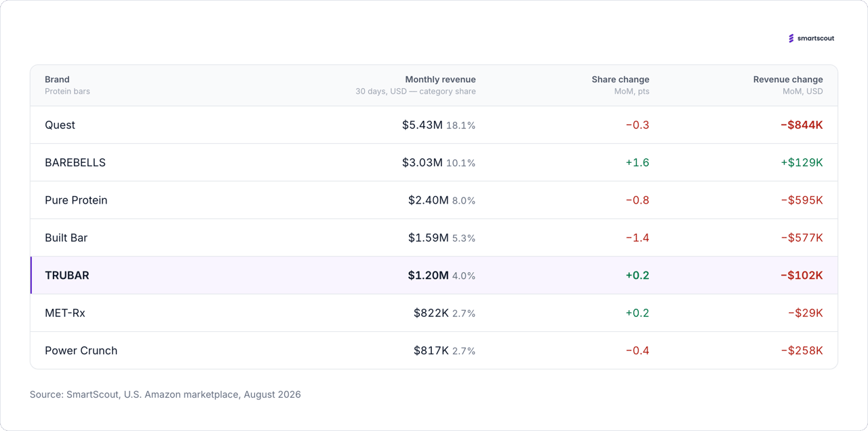Select the highlighted TRUBAR brand name

pos(67,276)
